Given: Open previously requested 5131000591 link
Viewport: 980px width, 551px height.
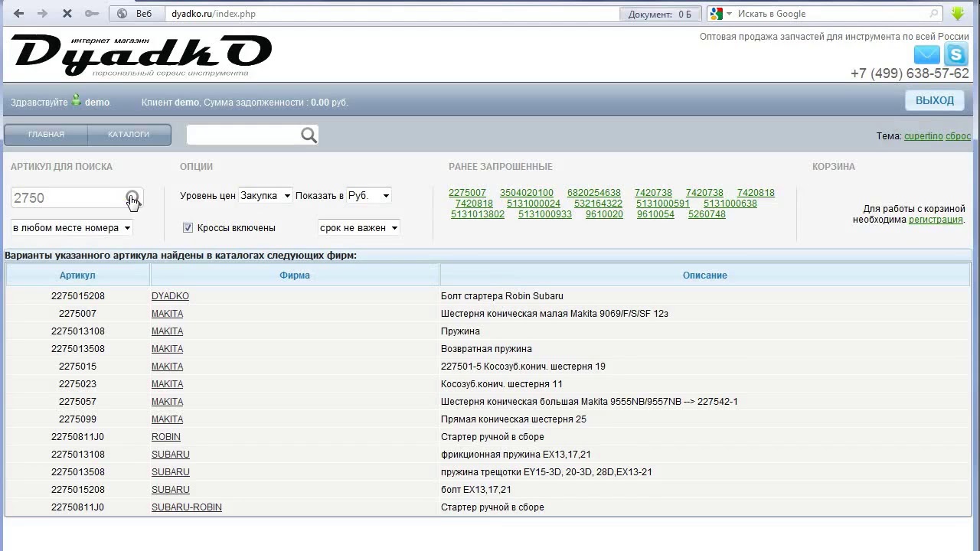Looking at the screenshot, I should [x=663, y=204].
